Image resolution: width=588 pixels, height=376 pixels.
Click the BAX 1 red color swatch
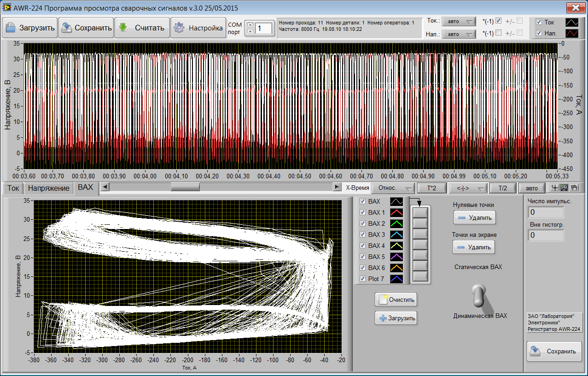(x=396, y=212)
